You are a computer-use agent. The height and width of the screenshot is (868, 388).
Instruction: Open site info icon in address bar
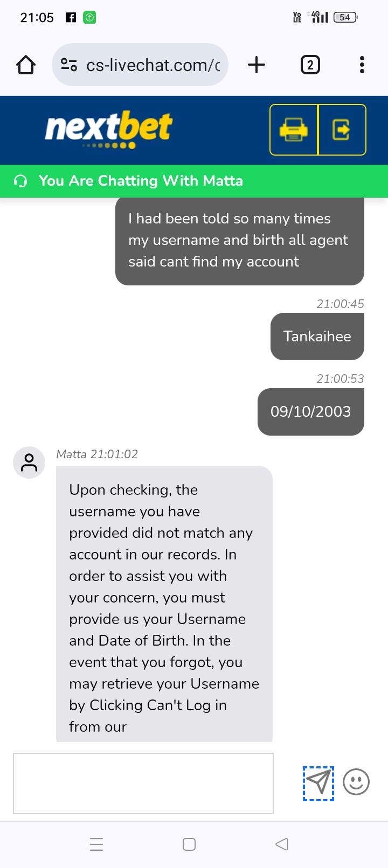(x=68, y=65)
